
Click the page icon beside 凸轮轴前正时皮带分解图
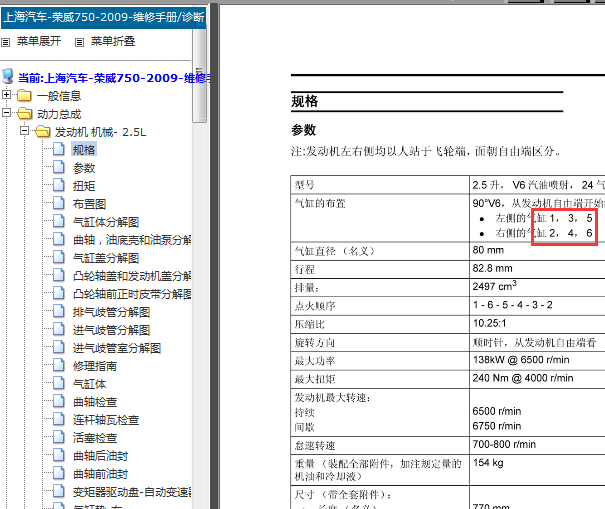click(59, 293)
